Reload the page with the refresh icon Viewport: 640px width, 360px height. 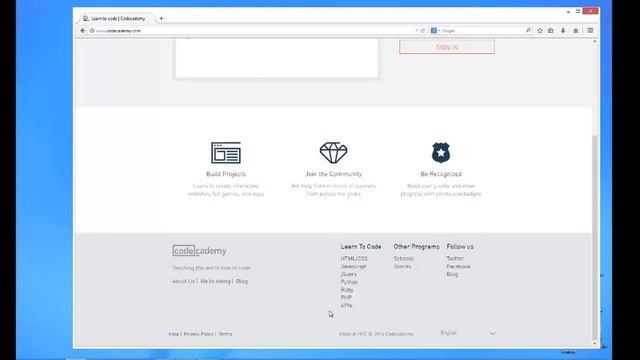[423, 31]
